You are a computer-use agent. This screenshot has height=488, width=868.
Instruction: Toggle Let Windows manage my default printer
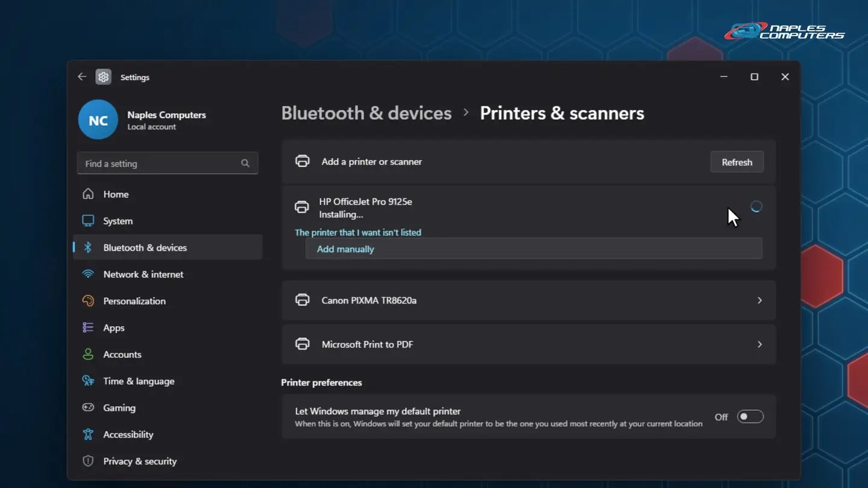point(750,417)
